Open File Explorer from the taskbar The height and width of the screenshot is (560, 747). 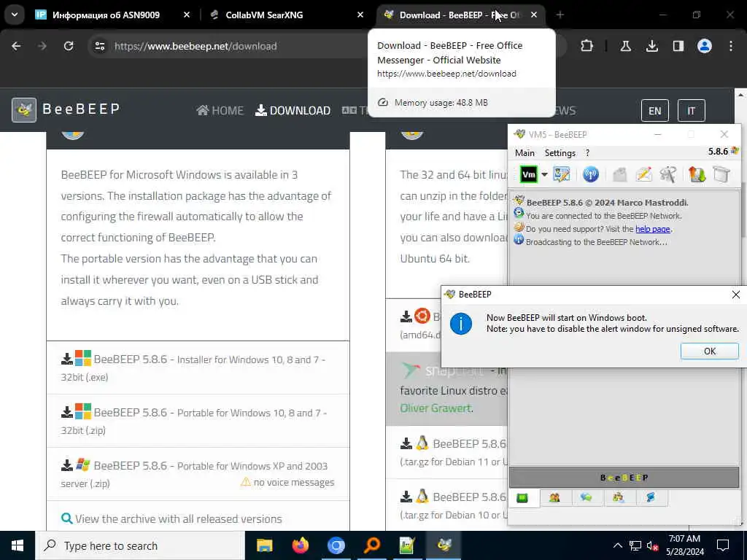click(264, 545)
